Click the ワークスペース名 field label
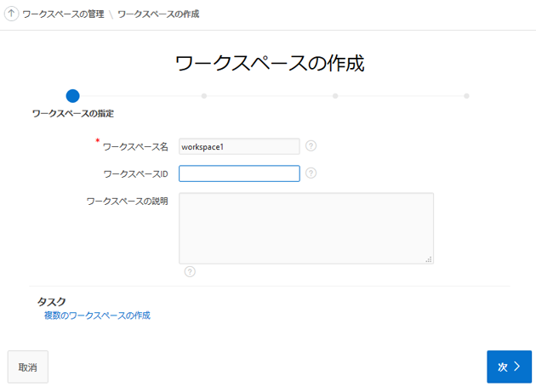536x392 pixels. pos(135,147)
